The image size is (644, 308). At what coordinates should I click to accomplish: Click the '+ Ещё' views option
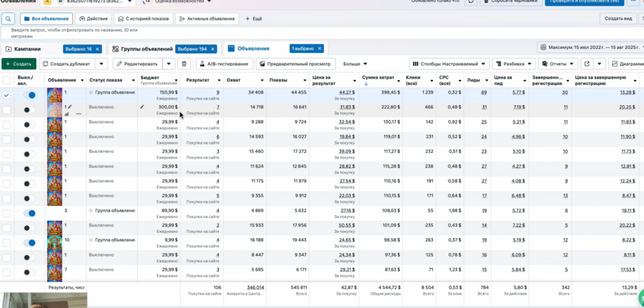(x=254, y=18)
